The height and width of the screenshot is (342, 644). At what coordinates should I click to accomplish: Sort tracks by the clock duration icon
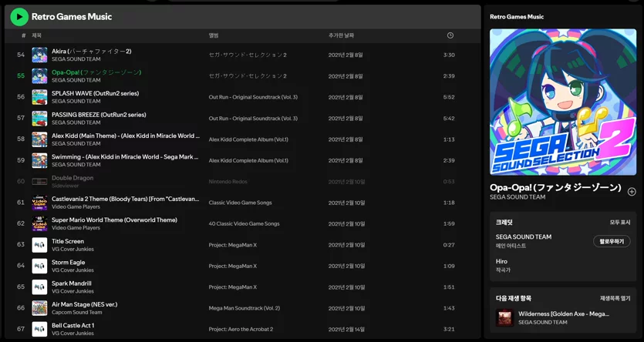[x=450, y=35]
